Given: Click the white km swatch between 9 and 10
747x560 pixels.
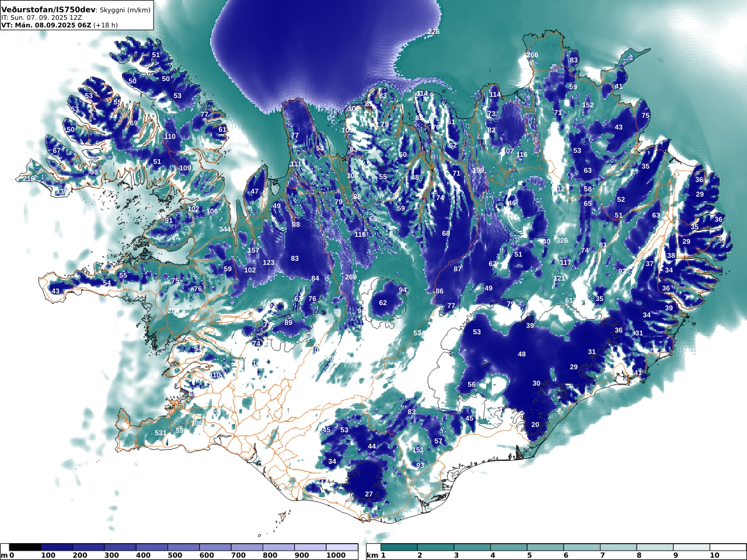Looking at the screenshot, I should pos(692,547).
